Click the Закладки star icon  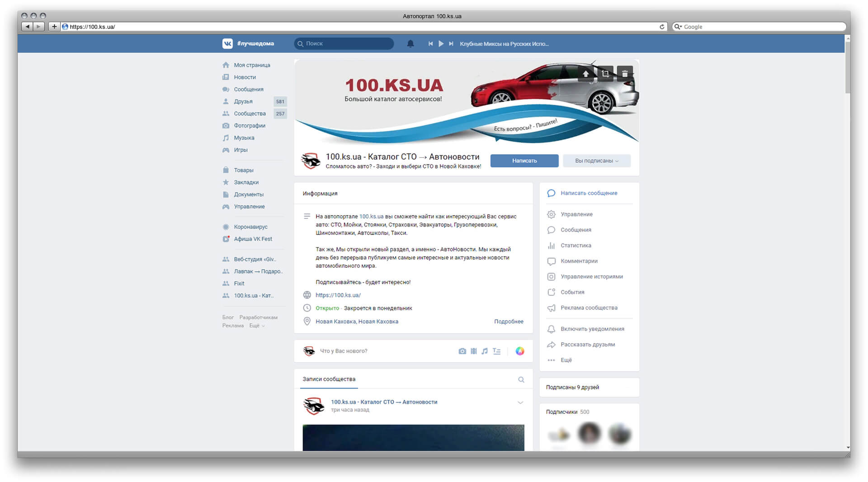226,182
